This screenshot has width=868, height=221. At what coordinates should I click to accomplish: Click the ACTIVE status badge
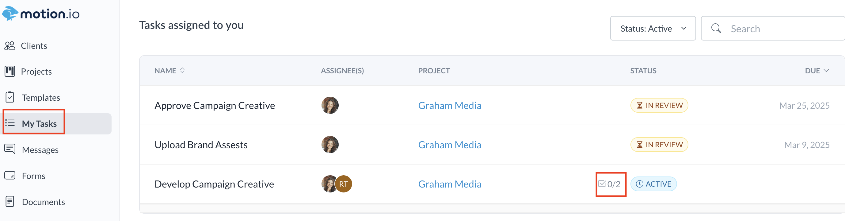coord(653,184)
